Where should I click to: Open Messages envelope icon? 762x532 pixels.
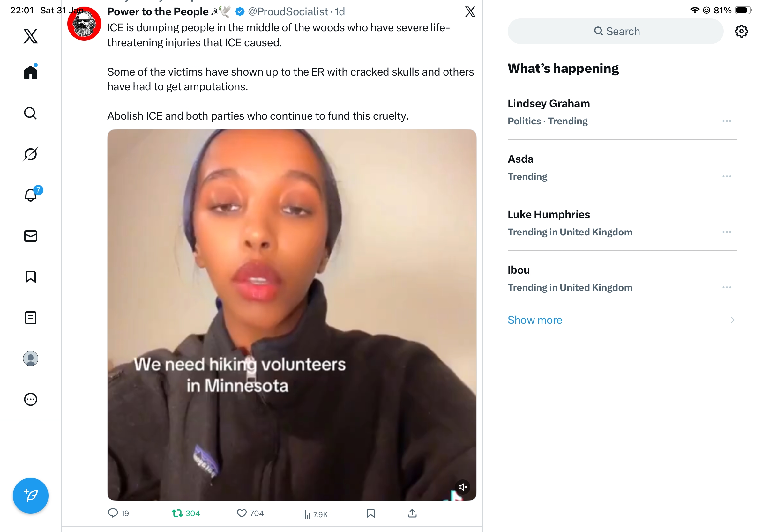tap(31, 236)
